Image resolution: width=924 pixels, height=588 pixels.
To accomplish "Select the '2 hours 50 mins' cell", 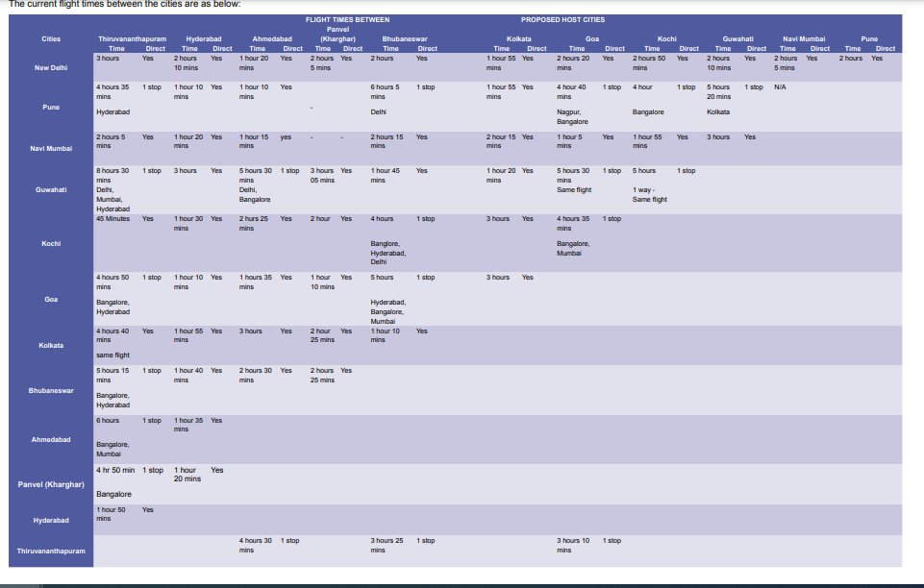I will (x=649, y=62).
